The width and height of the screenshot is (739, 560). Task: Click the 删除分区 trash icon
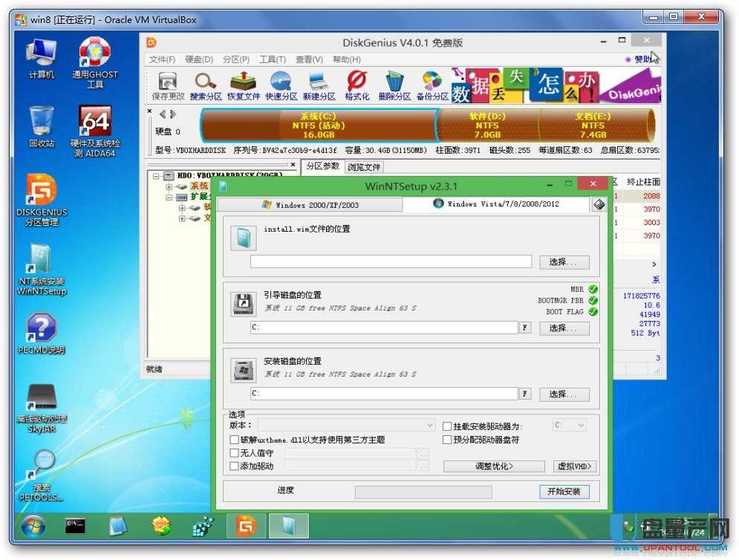coord(394,83)
